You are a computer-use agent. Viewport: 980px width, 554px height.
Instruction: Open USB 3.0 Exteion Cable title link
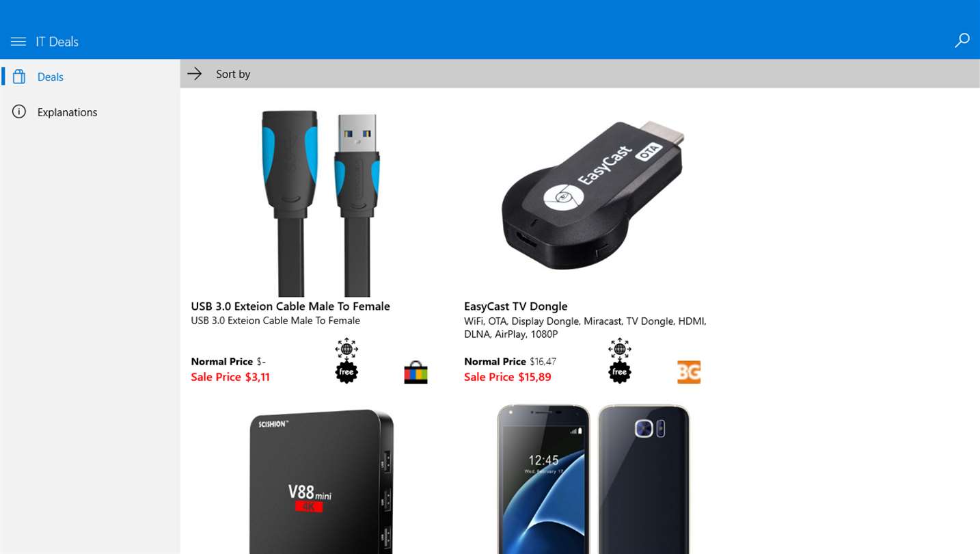tap(290, 306)
